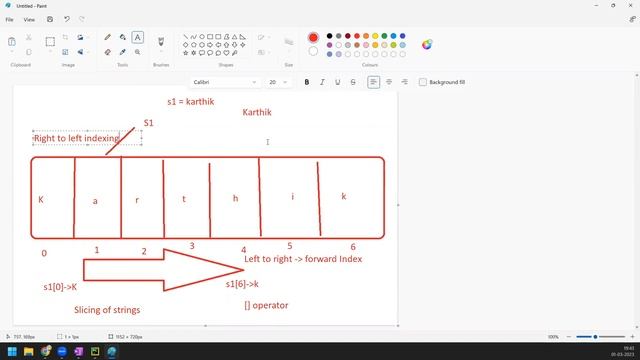Open the shape Fill dropdown

[264, 52]
